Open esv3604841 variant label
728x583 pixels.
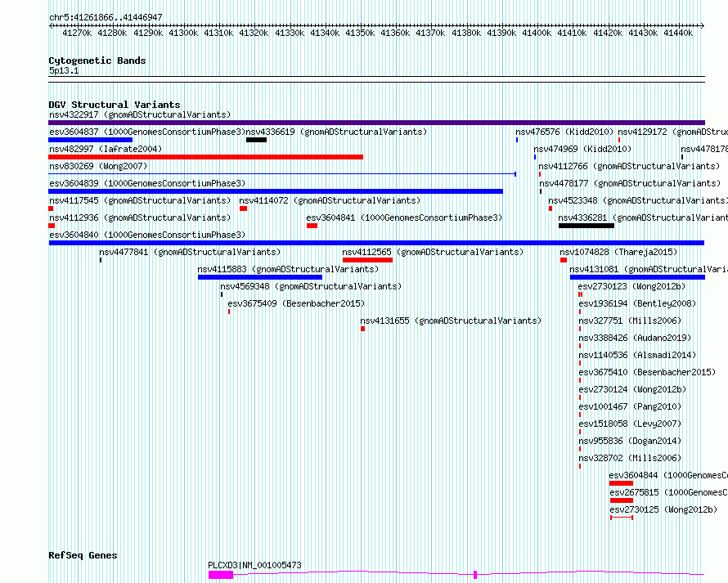(x=404, y=218)
